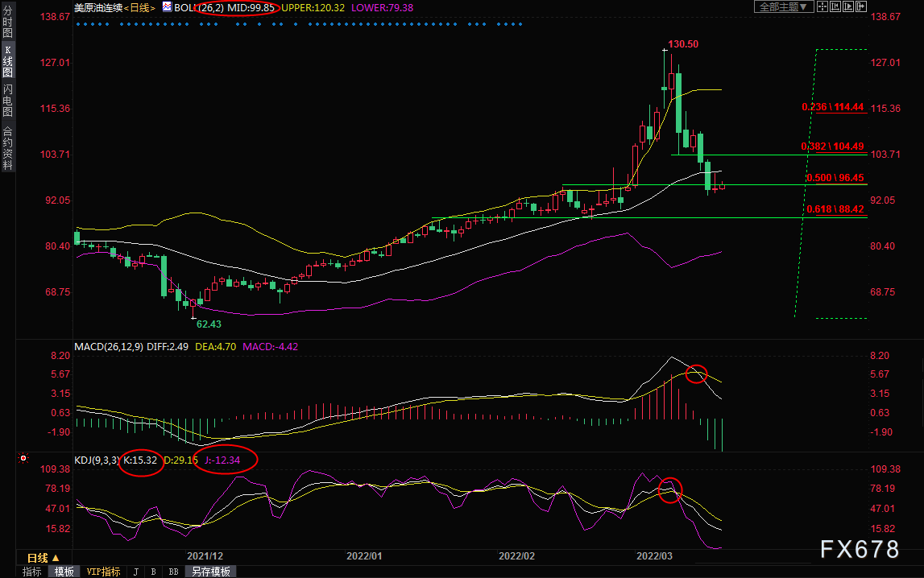
Task: Open the 全部主题 dropdown
Action: click(x=783, y=7)
